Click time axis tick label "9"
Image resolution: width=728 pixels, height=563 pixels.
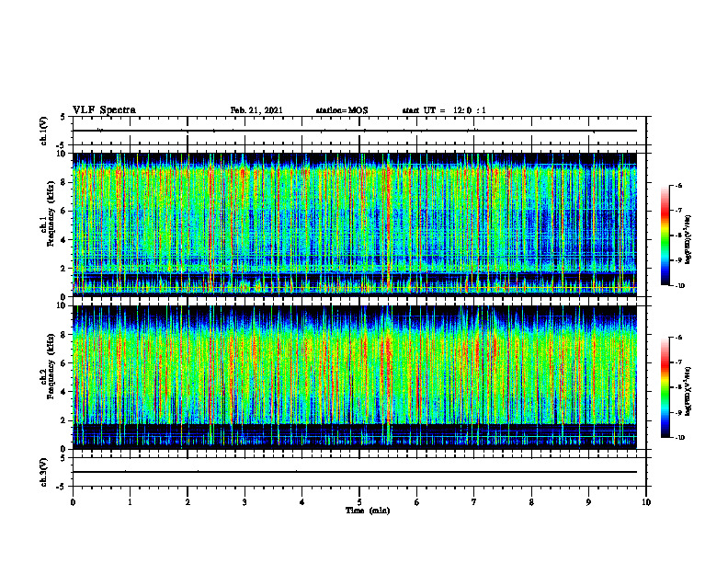tap(588, 502)
